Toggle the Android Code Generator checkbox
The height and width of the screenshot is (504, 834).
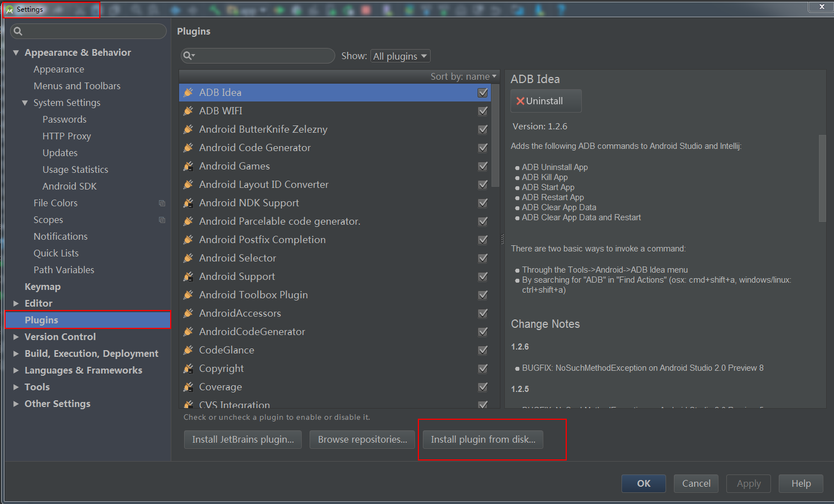coord(483,148)
